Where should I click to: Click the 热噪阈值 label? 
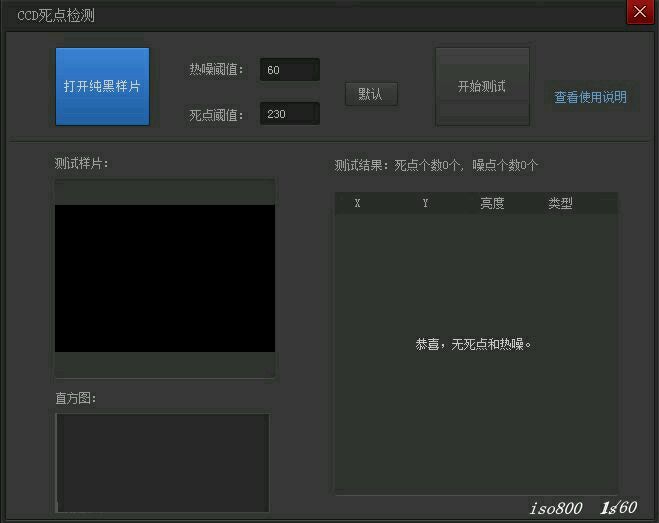tap(216, 69)
